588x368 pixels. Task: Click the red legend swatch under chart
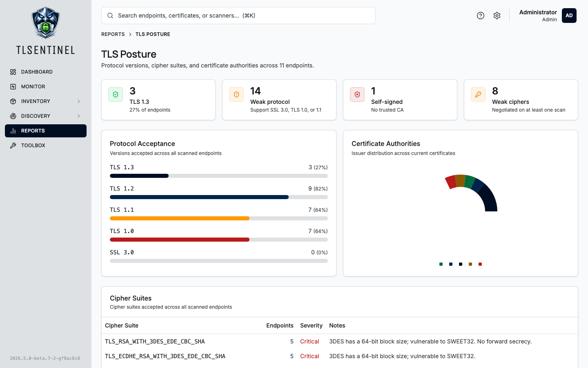point(480,264)
